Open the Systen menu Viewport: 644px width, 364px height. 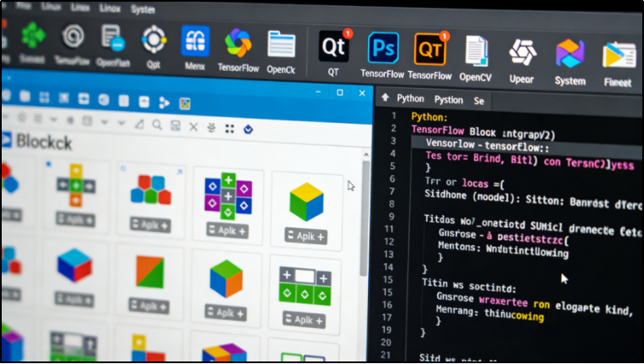click(143, 9)
